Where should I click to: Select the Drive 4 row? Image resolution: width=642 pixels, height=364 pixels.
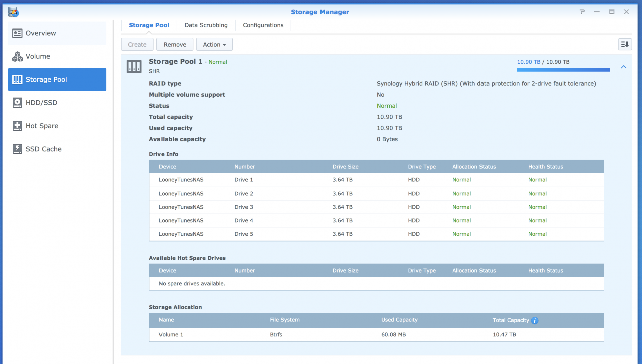(376, 221)
